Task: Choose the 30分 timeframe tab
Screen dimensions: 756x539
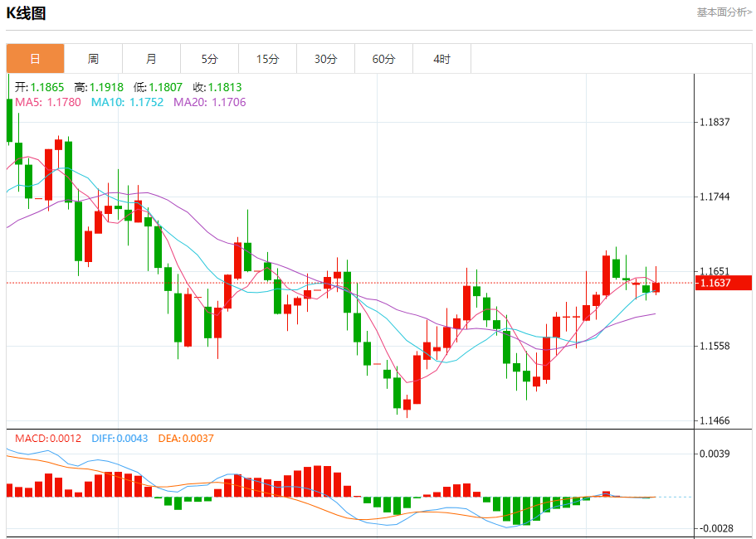Action: [x=325, y=59]
